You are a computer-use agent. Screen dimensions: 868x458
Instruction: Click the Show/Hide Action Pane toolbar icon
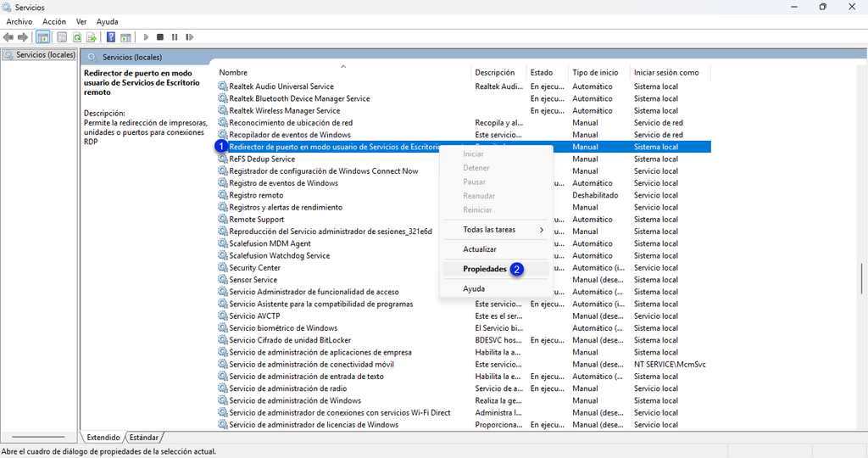click(125, 37)
